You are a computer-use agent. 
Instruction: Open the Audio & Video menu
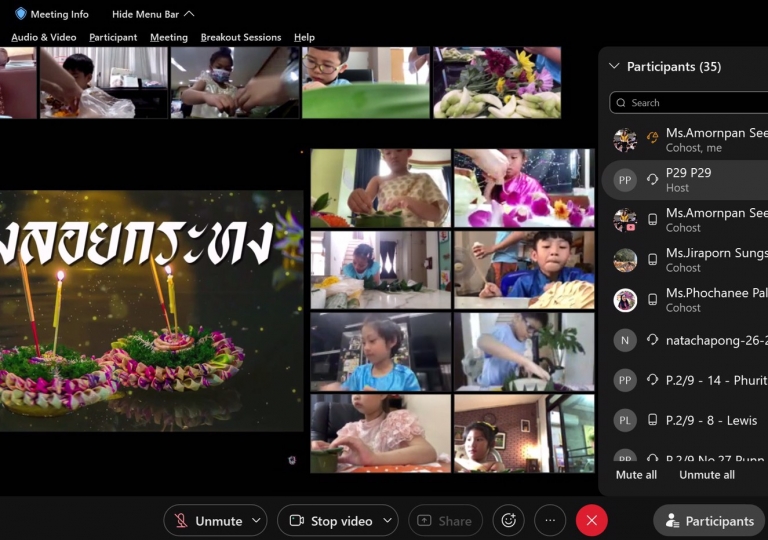pos(44,37)
